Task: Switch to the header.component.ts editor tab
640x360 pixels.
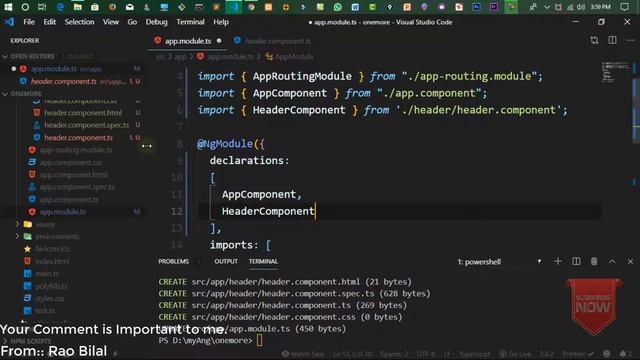Action: pos(273,41)
